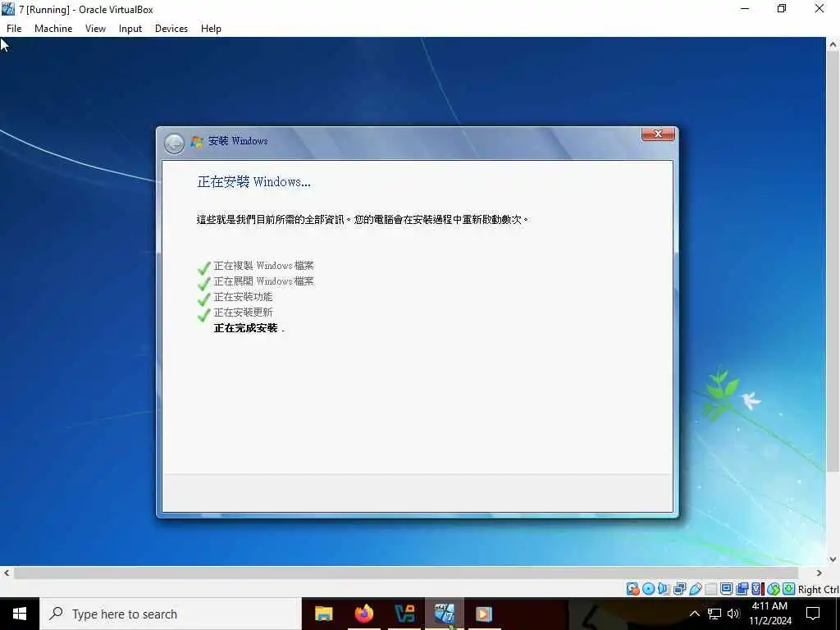The height and width of the screenshot is (630, 840).
Task: Open VirtualBox Manager from the taskbar
Action: tap(404, 614)
